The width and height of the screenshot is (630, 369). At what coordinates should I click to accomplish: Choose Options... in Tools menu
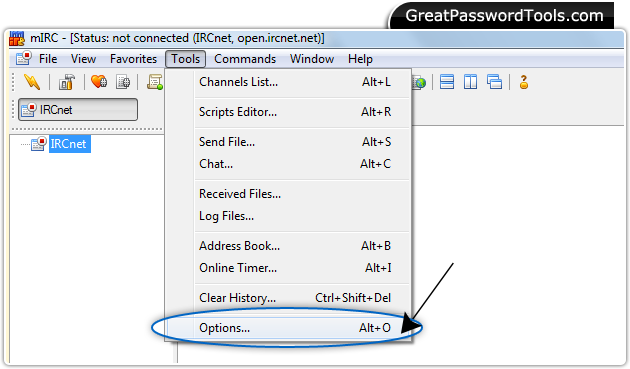(x=288, y=328)
